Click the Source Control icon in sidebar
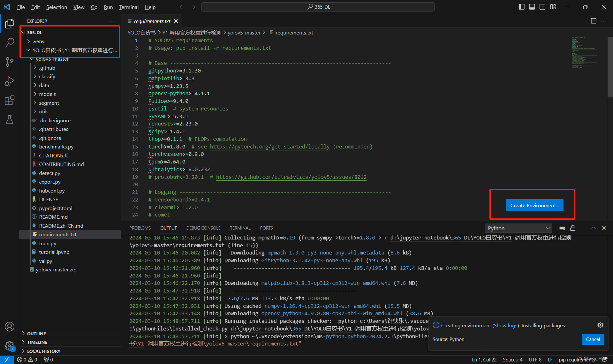The image size is (613, 364). (x=10, y=61)
